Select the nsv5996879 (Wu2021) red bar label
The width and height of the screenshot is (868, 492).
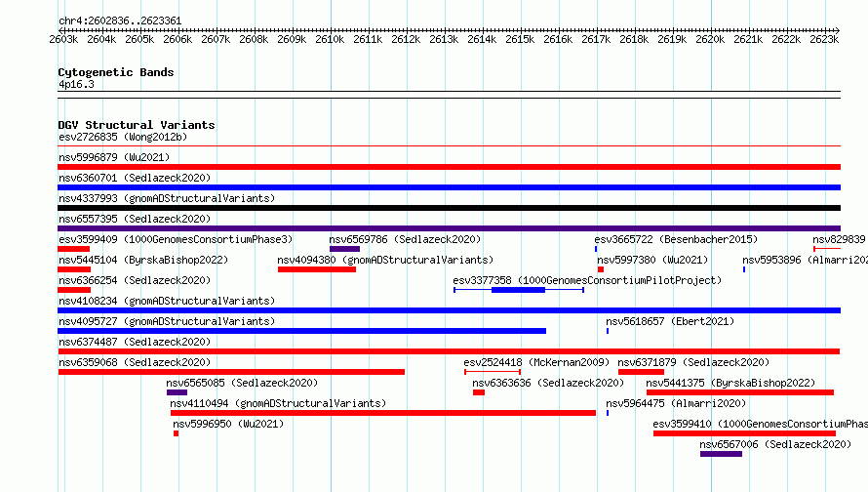[114, 157]
